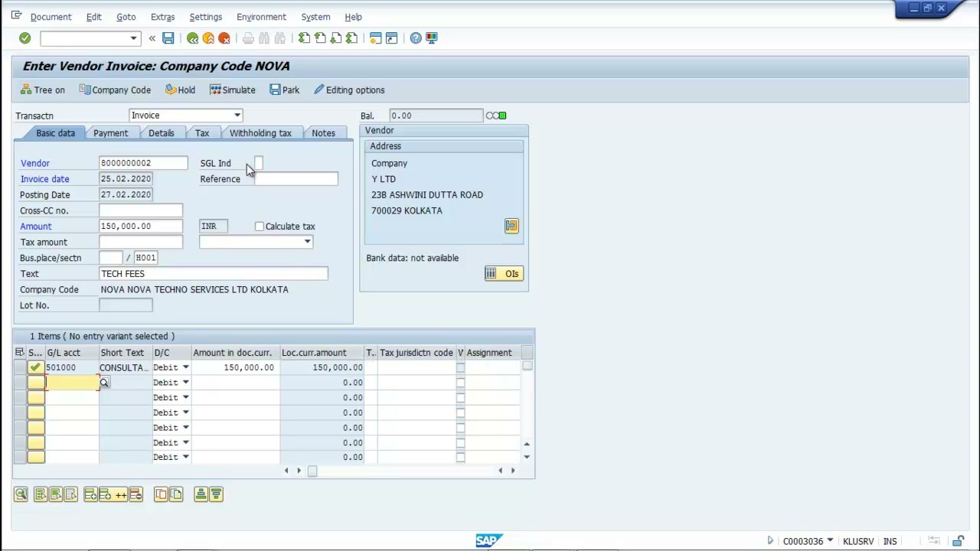
Task: Click the Select All icon below table
Action: click(41, 495)
